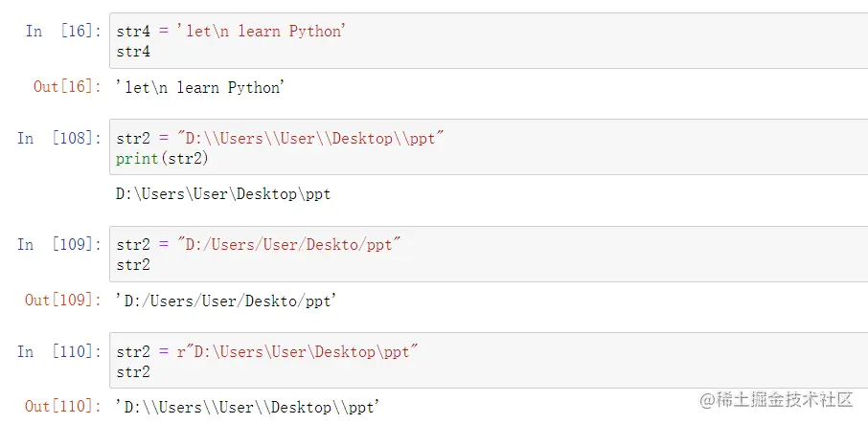868x424 pixels.
Task: Select the In [108] cell prompt
Action: pyautogui.click(x=58, y=138)
